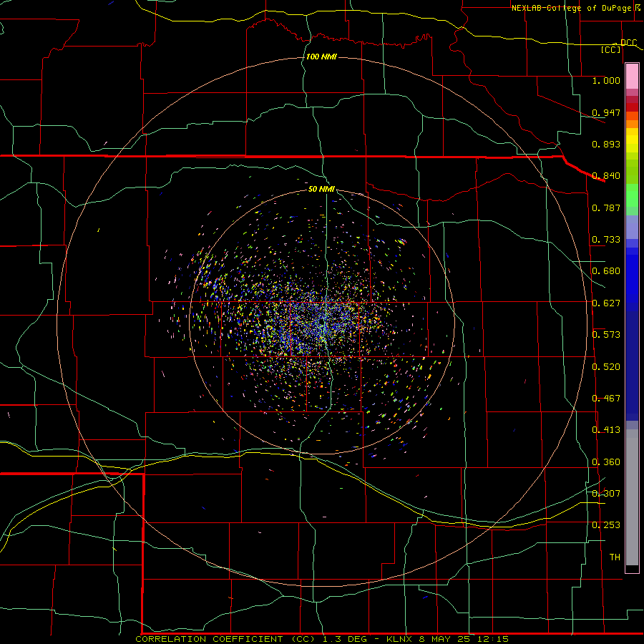Image resolution: width=644 pixels, height=644 pixels.
Task: Click the TH label at the color bar bottom
Action: pyautogui.click(x=615, y=557)
